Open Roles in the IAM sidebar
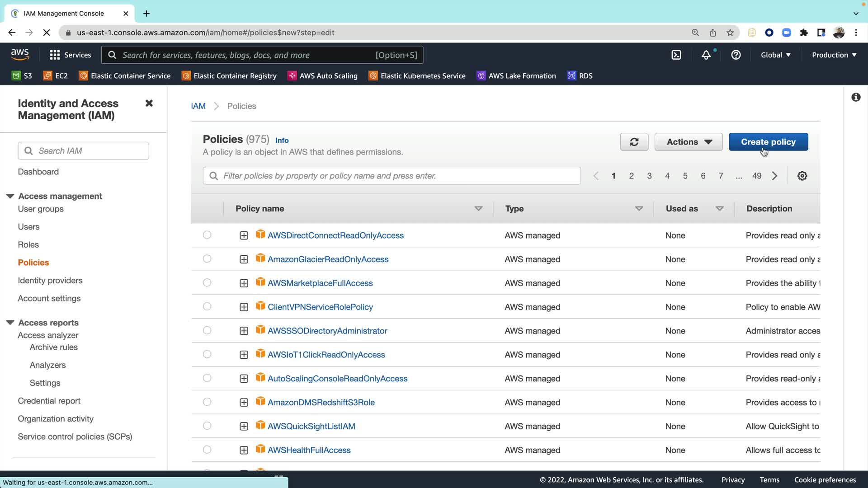The width and height of the screenshot is (868, 488). point(28,244)
